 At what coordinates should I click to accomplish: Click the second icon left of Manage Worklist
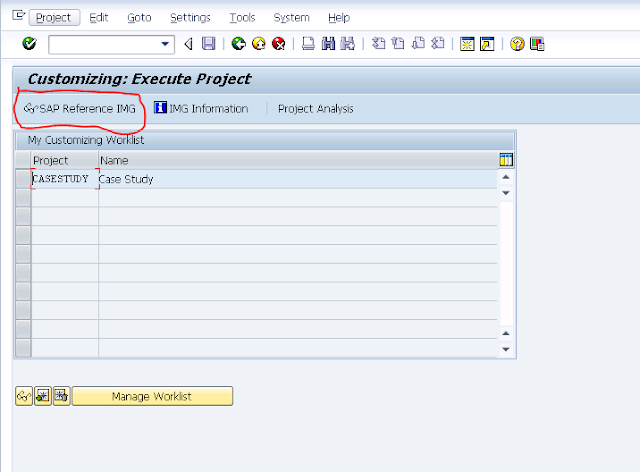(43, 396)
